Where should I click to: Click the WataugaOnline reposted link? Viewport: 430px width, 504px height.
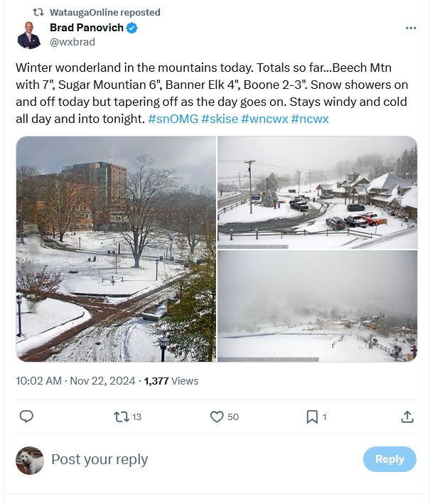pos(105,12)
